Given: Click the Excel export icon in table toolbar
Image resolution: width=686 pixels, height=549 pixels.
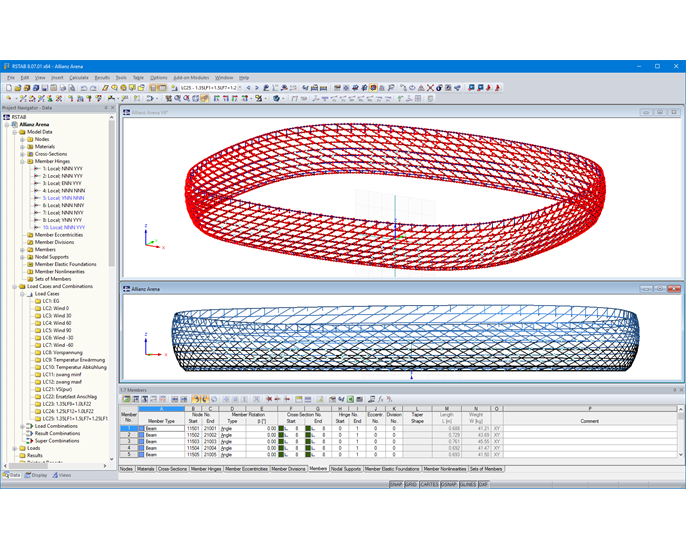Looking at the screenshot, I should [x=350, y=399].
